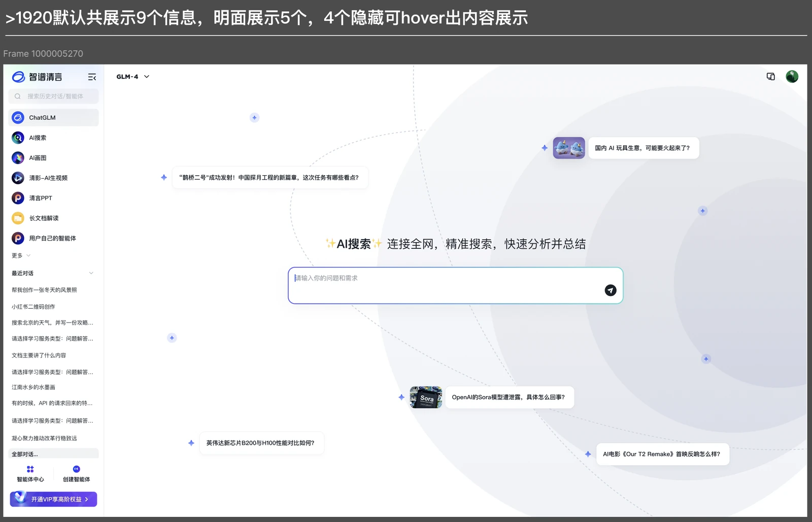Collapse the 最近对话 section chevron
The width and height of the screenshot is (812, 522).
pyautogui.click(x=91, y=273)
